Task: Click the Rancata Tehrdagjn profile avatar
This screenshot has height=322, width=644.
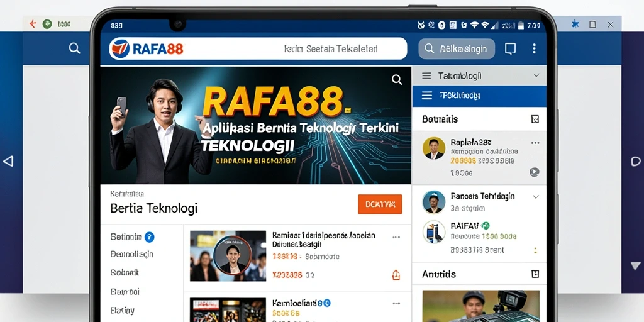Action: pos(434,202)
